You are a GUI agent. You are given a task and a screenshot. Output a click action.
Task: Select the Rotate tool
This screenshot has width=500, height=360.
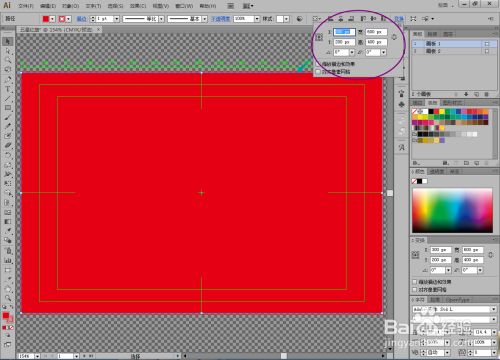8,155
